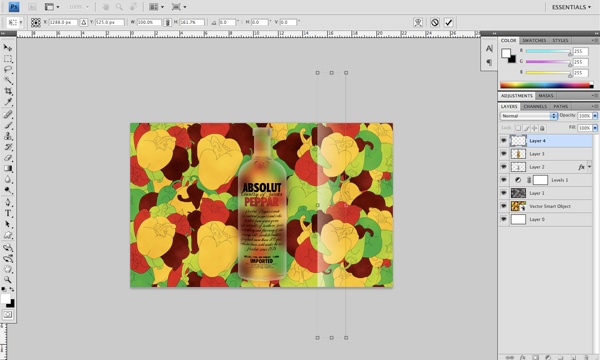Screen dimensions: 600x360
Task: Hide Layer 4 visibility eye
Action: click(x=504, y=141)
